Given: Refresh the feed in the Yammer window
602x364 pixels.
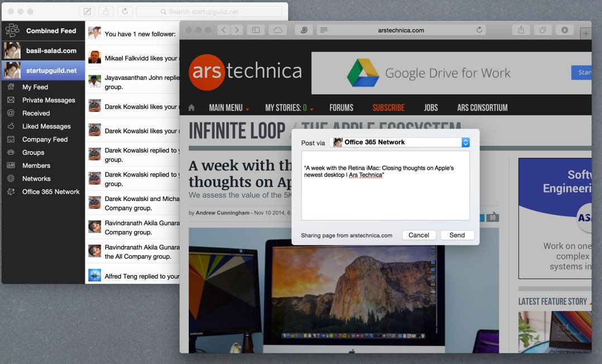Looking at the screenshot, I should coord(125,12).
